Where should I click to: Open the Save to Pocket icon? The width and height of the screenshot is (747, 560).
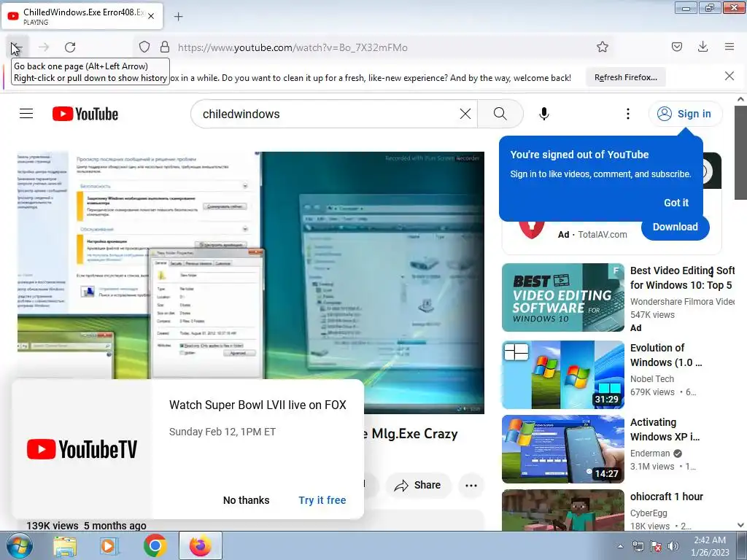(676, 47)
